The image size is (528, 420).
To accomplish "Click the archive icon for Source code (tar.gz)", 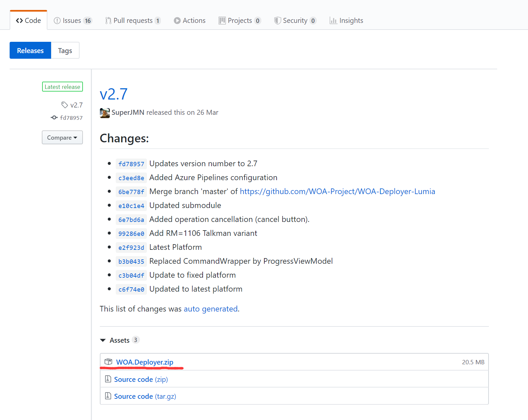I will pyautogui.click(x=108, y=396).
